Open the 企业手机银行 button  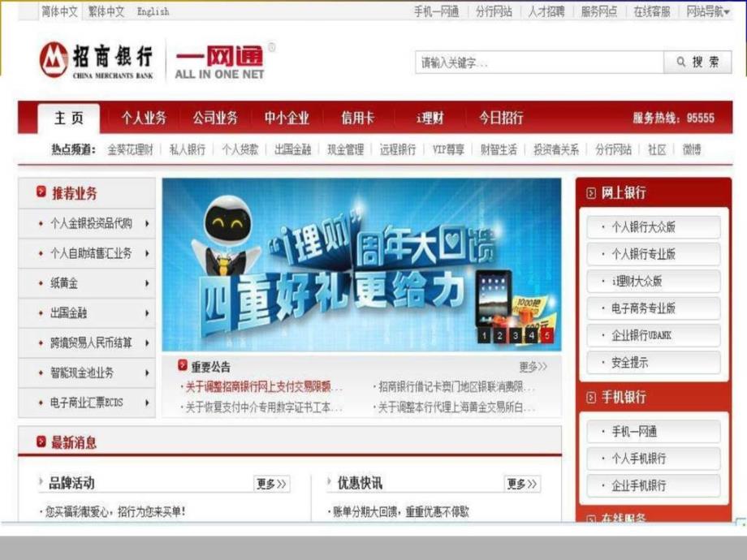pos(654,485)
